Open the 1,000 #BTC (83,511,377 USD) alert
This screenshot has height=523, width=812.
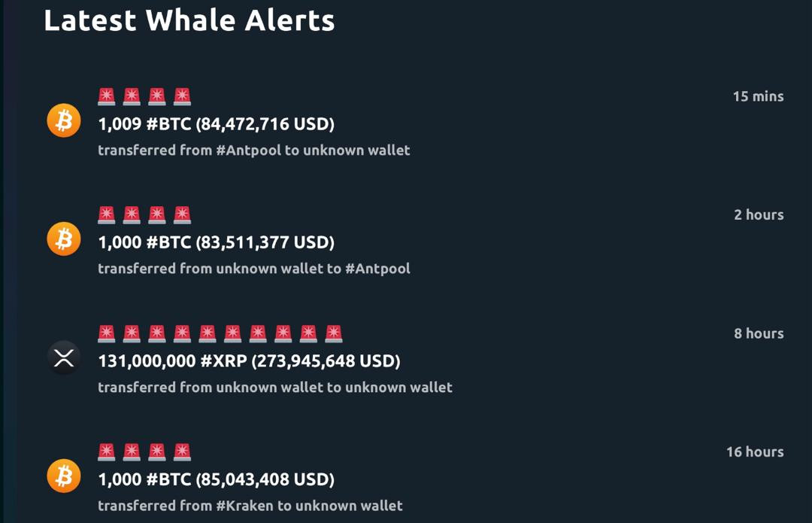pyautogui.click(x=217, y=242)
